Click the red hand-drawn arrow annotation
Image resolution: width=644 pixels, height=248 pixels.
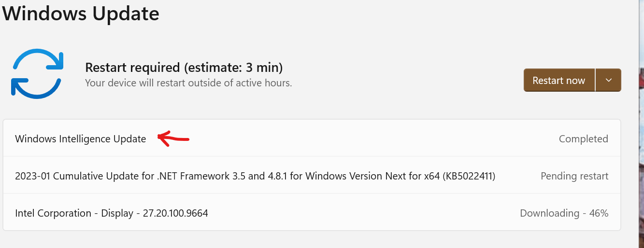173,139
